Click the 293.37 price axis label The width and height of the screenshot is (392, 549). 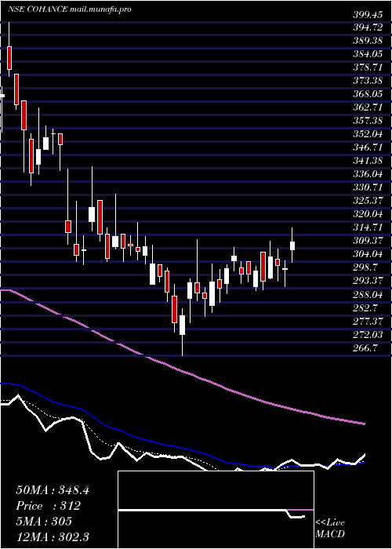(x=367, y=281)
